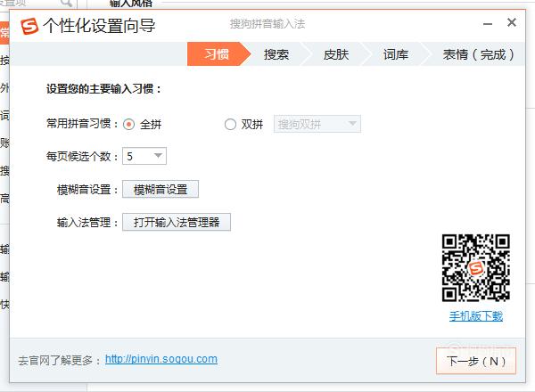Open the pinyin.sogou.com link

(x=161, y=359)
